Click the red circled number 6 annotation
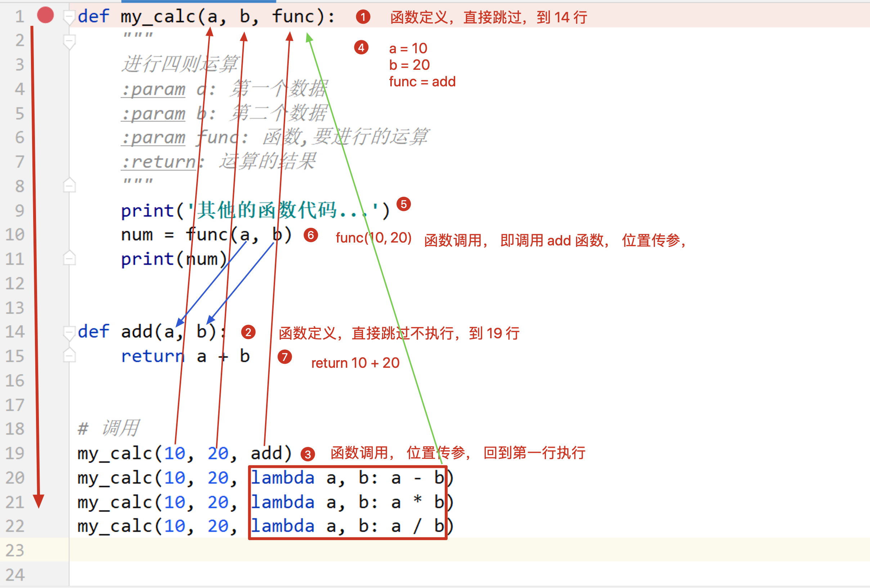 click(310, 235)
